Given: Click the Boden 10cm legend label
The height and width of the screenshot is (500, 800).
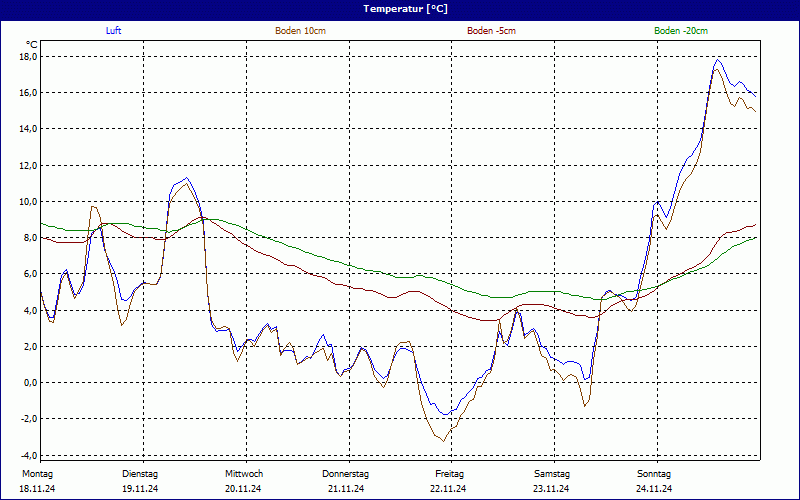Looking at the screenshot, I should point(301,31).
